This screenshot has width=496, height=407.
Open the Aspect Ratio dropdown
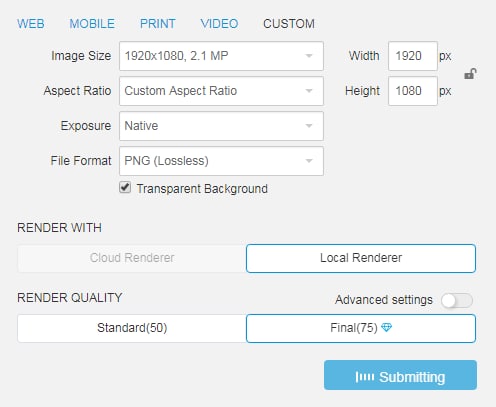[x=221, y=91]
